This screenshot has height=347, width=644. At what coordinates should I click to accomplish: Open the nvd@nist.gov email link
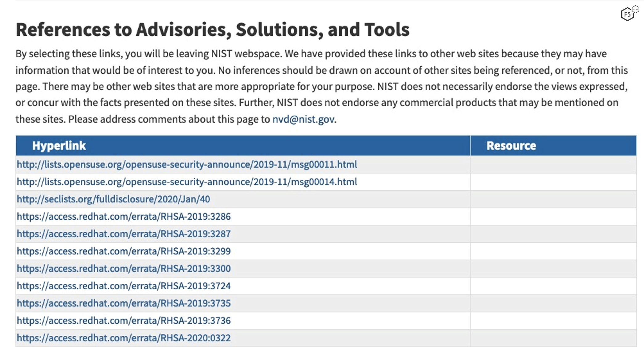(303, 119)
